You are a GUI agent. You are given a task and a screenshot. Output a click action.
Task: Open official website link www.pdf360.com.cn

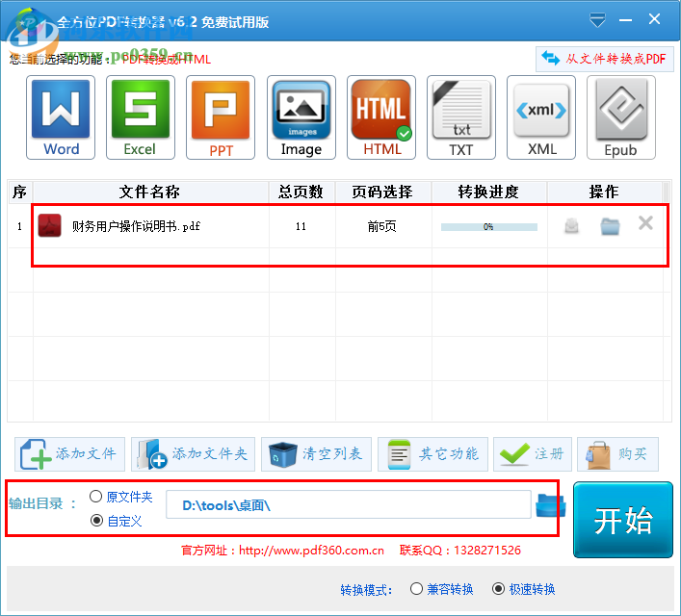click(311, 551)
